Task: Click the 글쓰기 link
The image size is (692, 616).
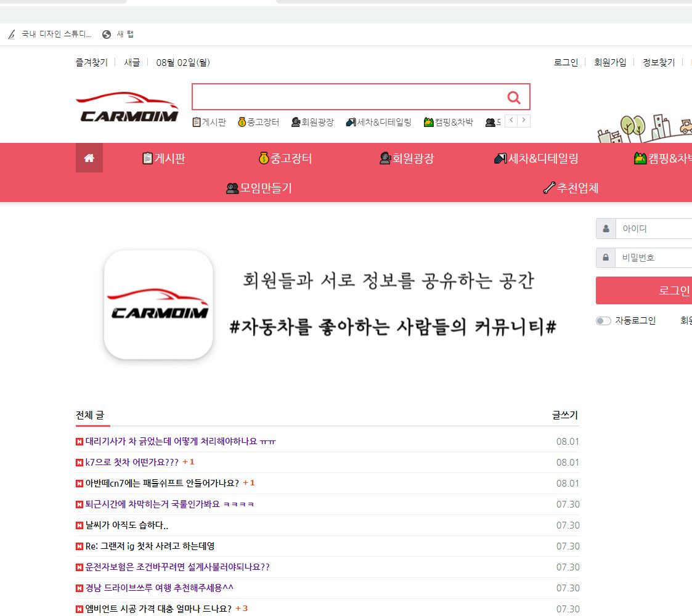Action: (x=565, y=415)
